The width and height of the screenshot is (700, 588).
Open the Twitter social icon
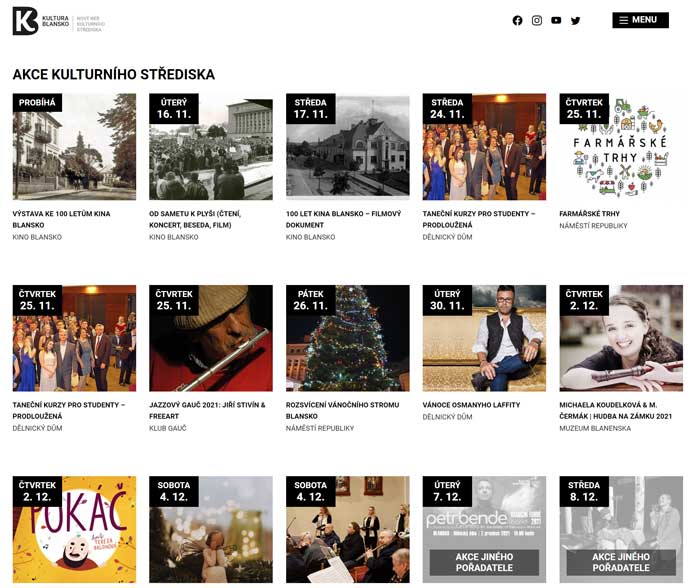pos(575,21)
